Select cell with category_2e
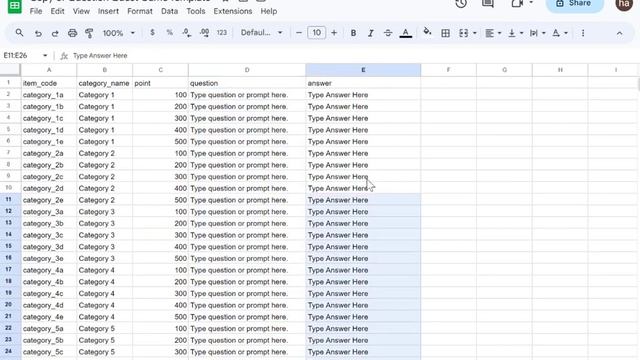640x360 pixels. pos(49,200)
